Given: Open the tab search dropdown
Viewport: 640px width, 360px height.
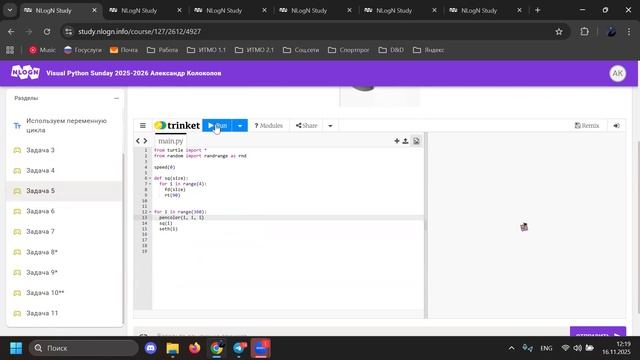Looking at the screenshot, I should point(10,11).
